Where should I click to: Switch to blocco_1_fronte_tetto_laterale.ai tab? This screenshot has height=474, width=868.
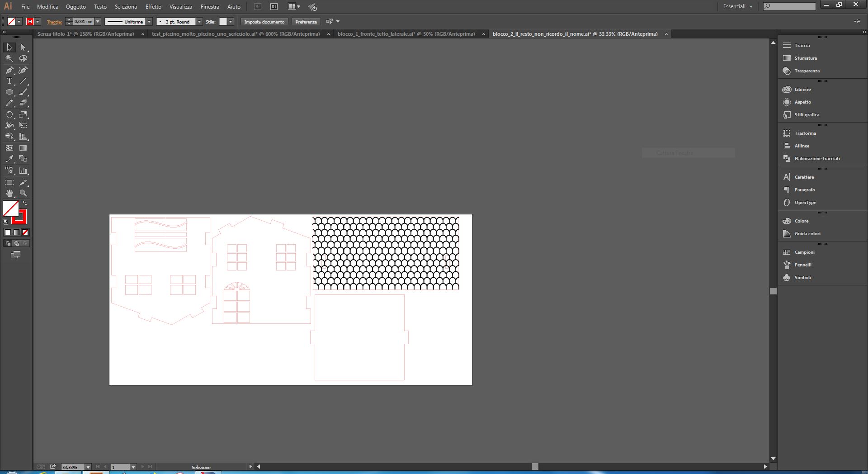406,34
